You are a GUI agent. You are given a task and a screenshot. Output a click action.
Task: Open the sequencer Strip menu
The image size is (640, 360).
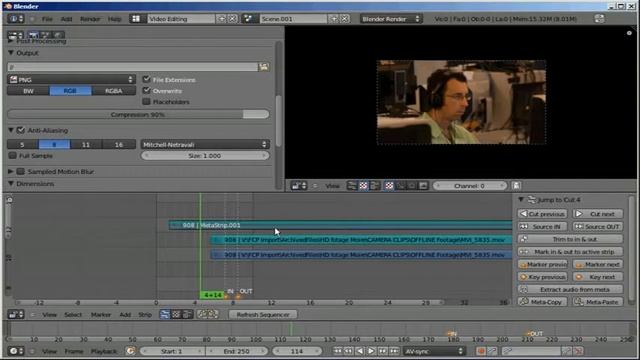(x=145, y=314)
